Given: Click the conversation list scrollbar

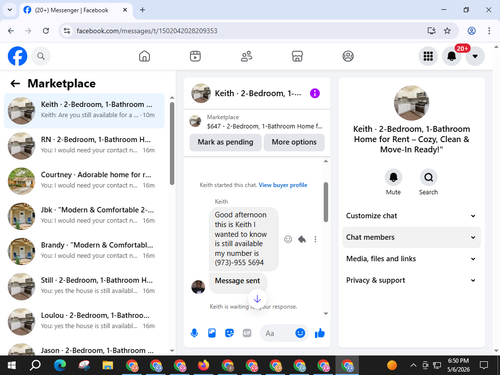Looking at the screenshot, I should click(172, 143).
